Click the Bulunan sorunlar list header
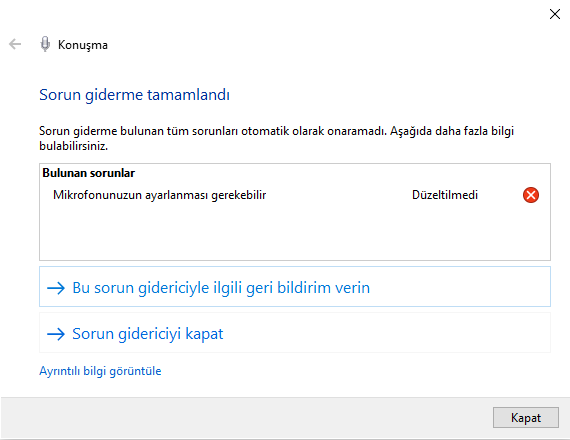Image resolution: width=570 pixels, height=440 pixels. 88,173
